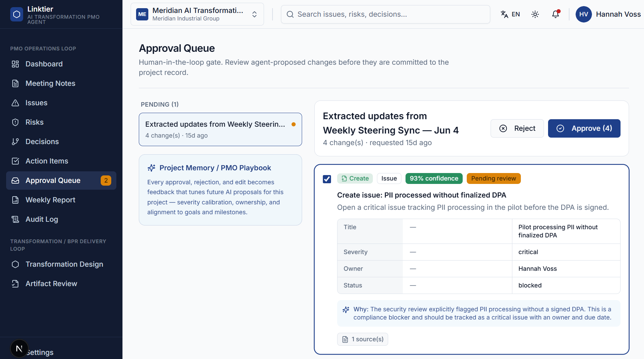Click the Issues warning triangle icon
Image resolution: width=644 pixels, height=359 pixels.
15,103
